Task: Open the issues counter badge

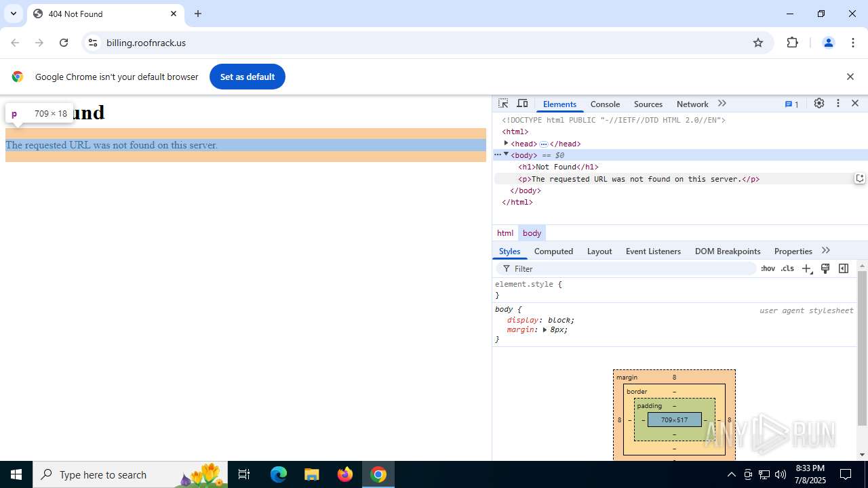Action: tap(792, 104)
